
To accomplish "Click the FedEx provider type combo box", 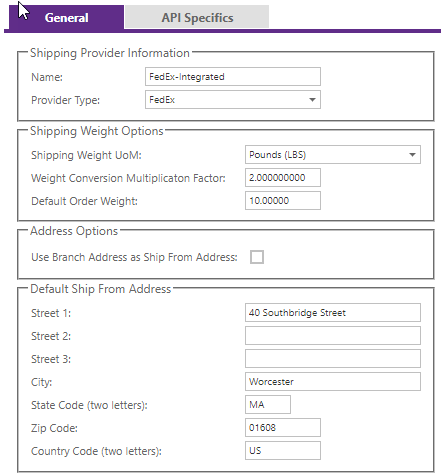I will click(233, 100).
